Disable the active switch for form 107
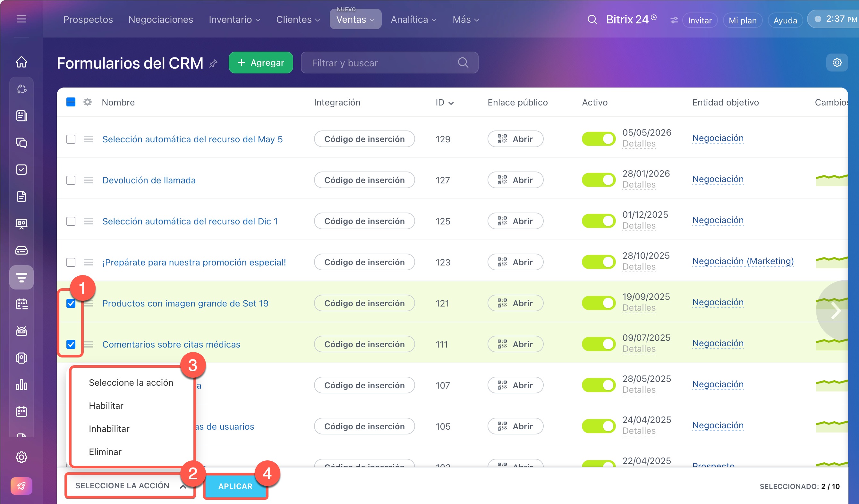 (x=599, y=385)
